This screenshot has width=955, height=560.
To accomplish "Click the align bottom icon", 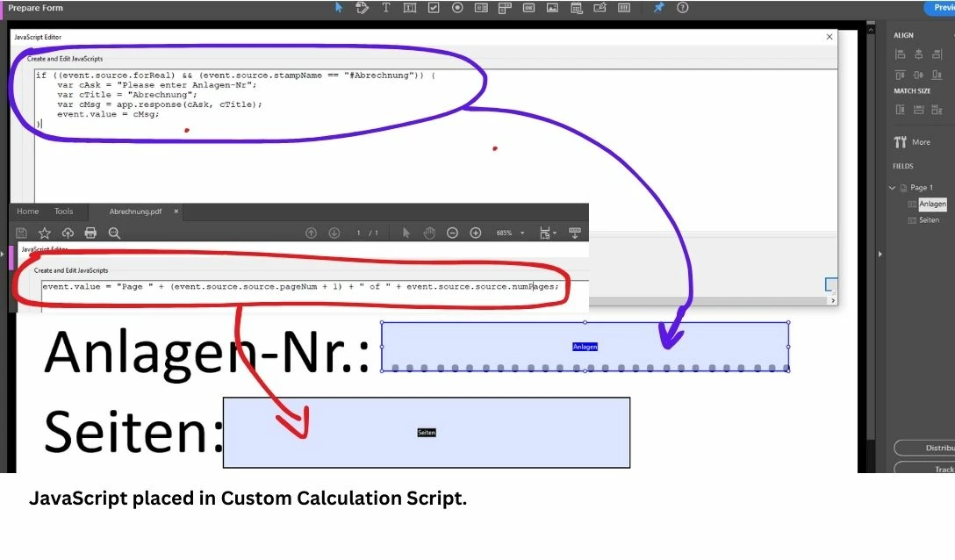I will click(x=937, y=75).
